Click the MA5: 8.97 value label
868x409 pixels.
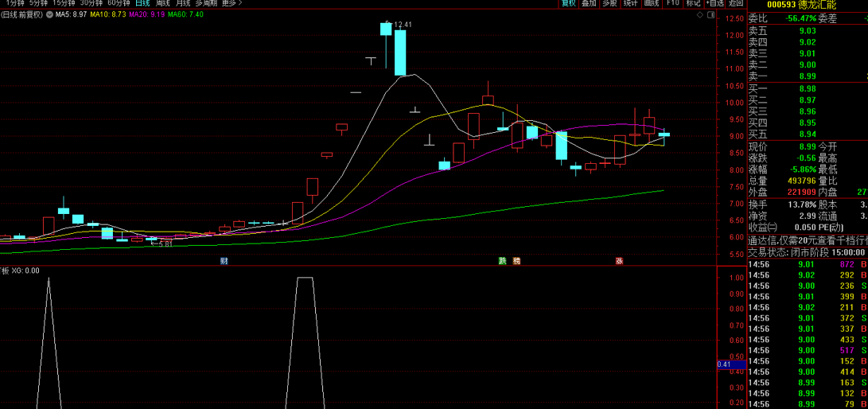(72, 15)
